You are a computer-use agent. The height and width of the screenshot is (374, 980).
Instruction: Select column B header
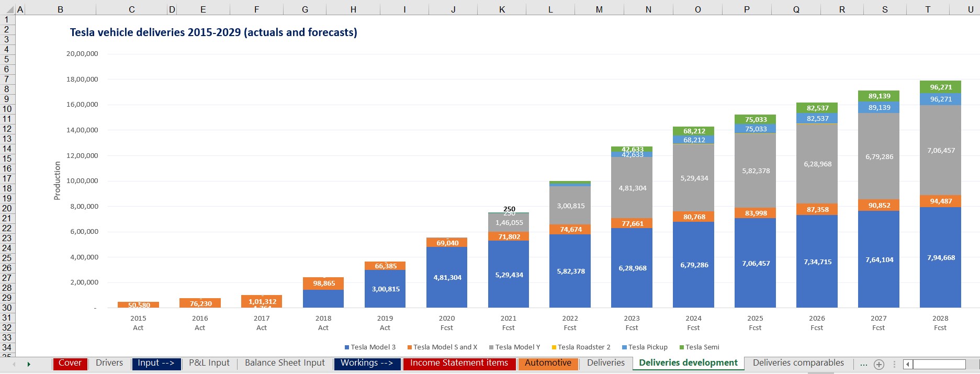point(60,9)
